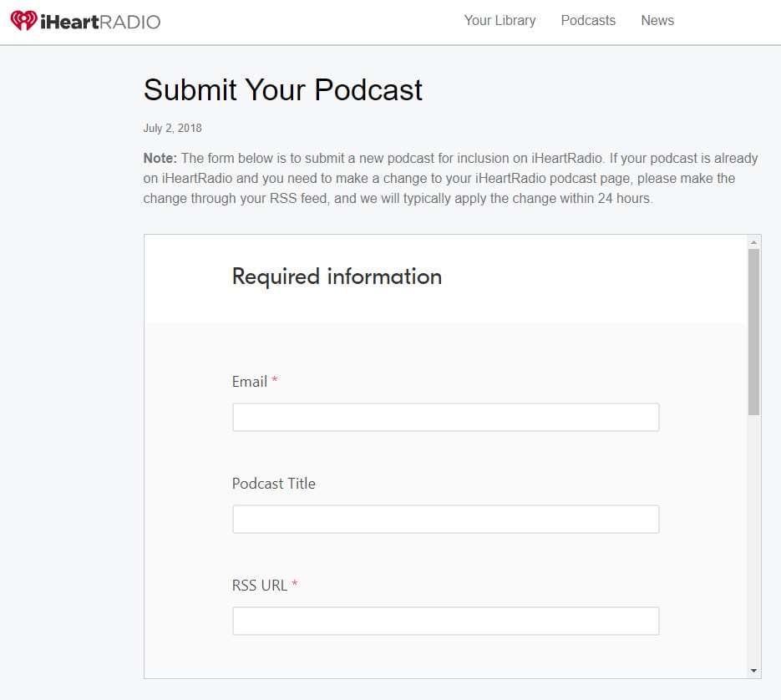Navigate to the News section

(x=657, y=20)
